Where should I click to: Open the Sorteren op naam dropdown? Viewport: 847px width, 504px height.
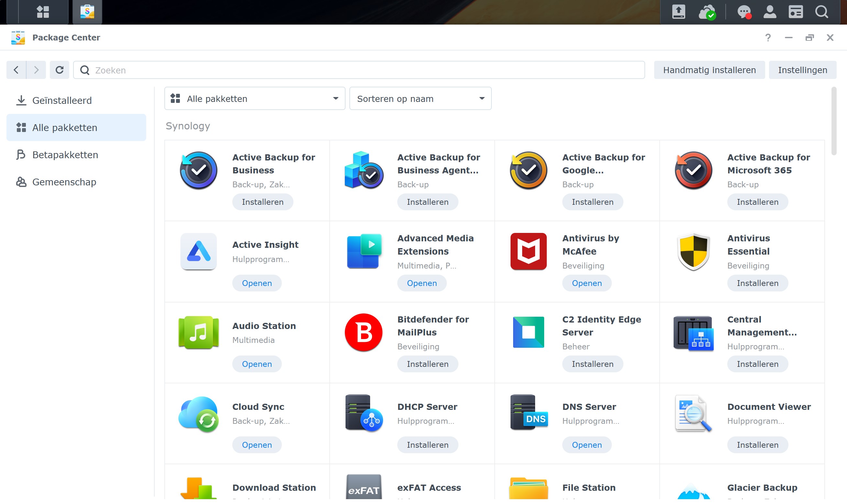420,98
